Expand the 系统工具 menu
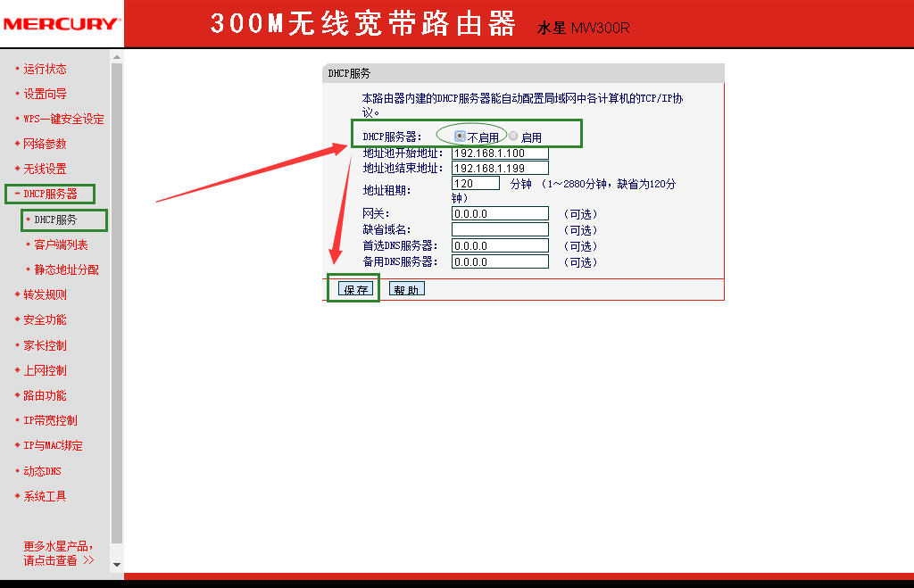Viewport: 914px width, 588px height. [x=45, y=496]
